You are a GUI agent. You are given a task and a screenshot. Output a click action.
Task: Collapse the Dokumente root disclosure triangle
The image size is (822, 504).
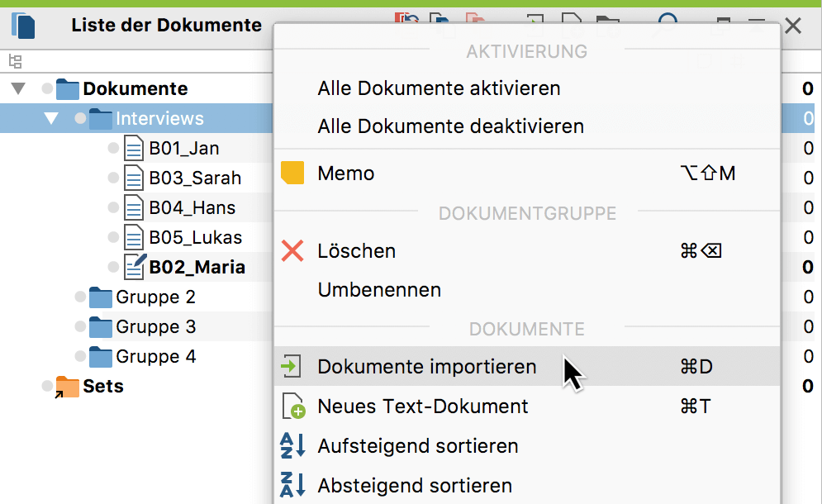(x=18, y=88)
